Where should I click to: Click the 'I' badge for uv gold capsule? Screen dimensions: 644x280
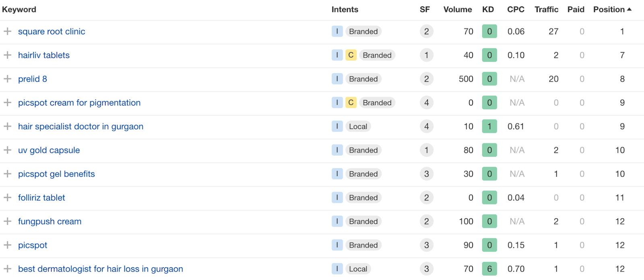[x=337, y=150]
